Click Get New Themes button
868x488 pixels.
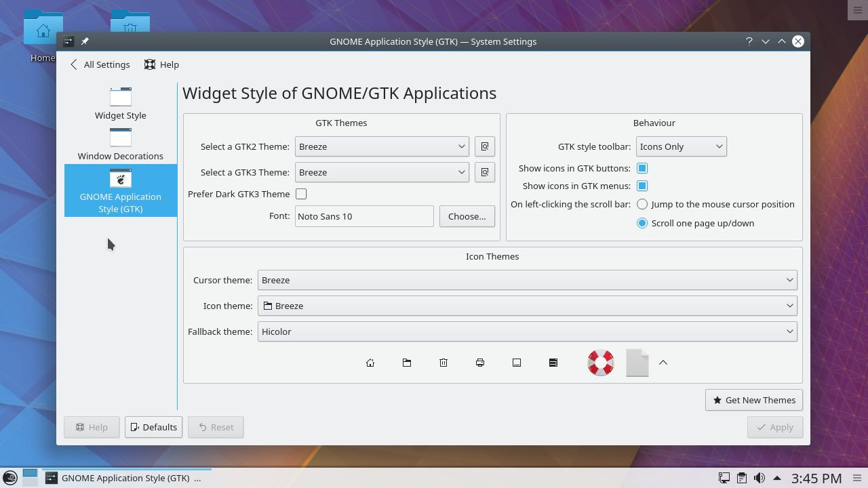point(754,400)
